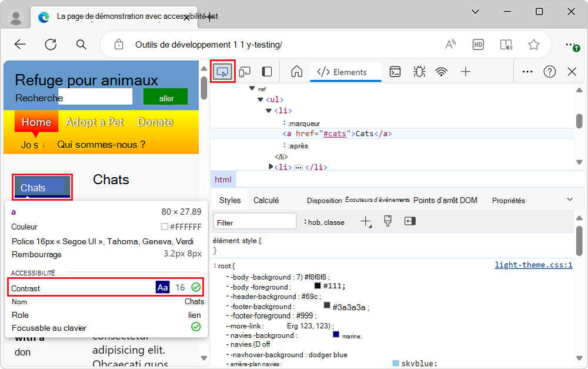Toggle rendering emulations paintbrush icon
Image resolution: width=588 pixels, height=369 pixels.
coord(387,221)
